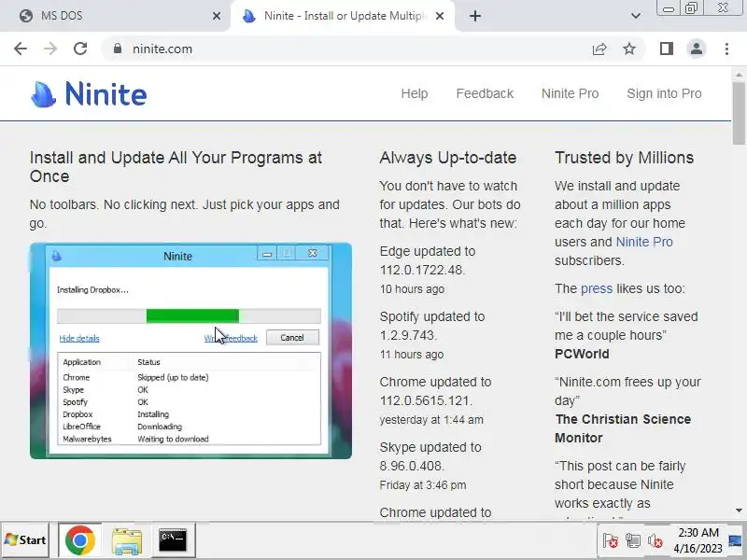Select the Ninite browser tab

pos(343,16)
